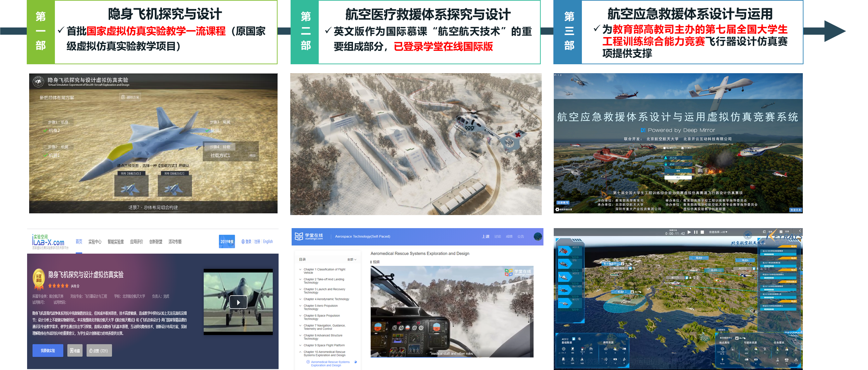Viewport: 868px width, 370px height.
Task: Click the 登录 login icon link
Action: [x=246, y=242]
